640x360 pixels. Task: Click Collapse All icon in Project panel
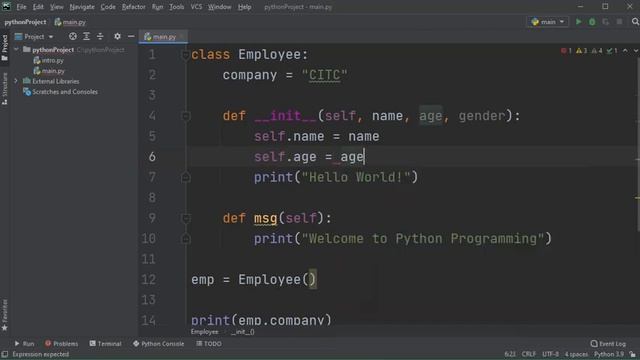pyautogui.click(x=100, y=36)
